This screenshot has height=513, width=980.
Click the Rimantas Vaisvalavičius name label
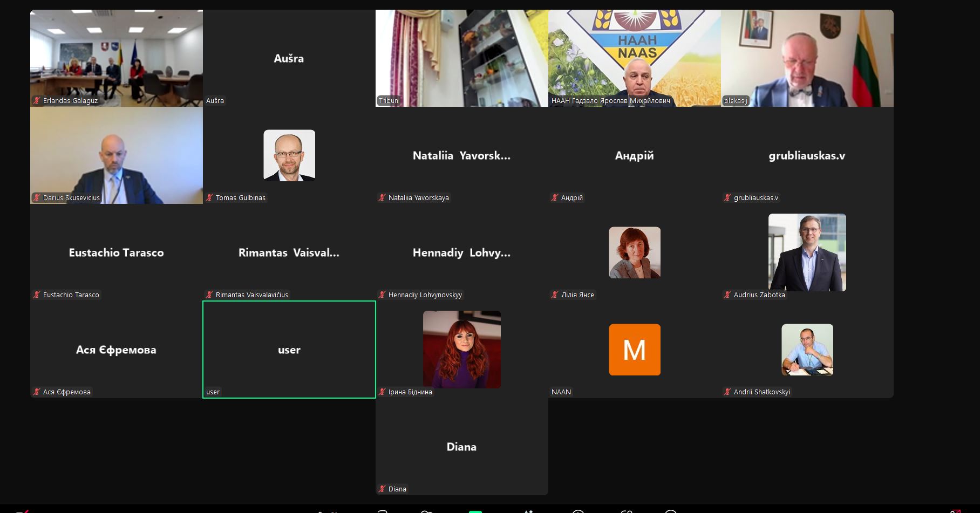click(252, 295)
